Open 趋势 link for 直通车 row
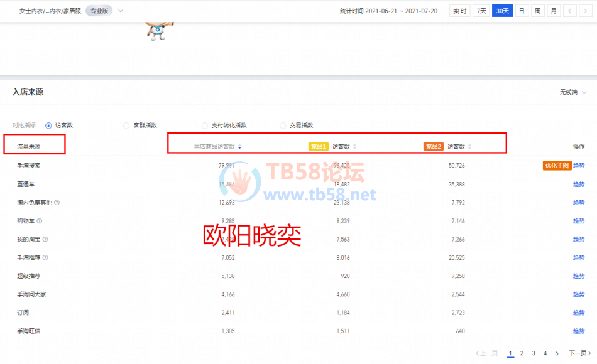 578,184
